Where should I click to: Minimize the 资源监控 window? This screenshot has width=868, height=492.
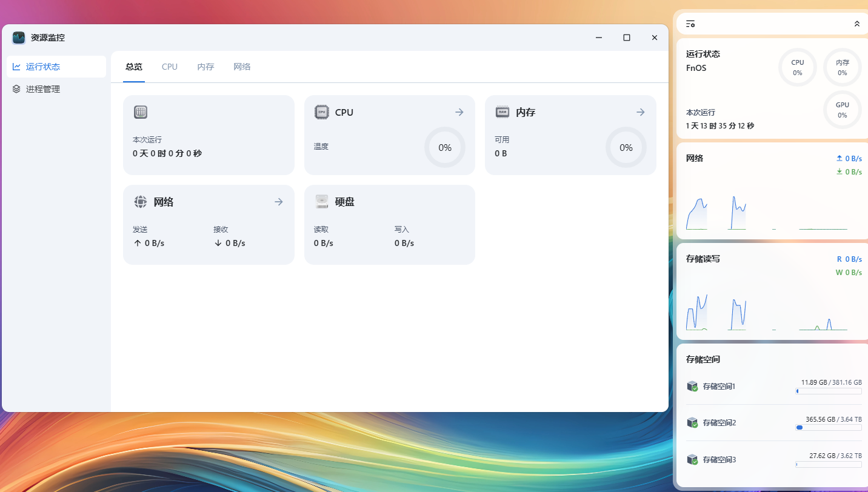pos(599,38)
